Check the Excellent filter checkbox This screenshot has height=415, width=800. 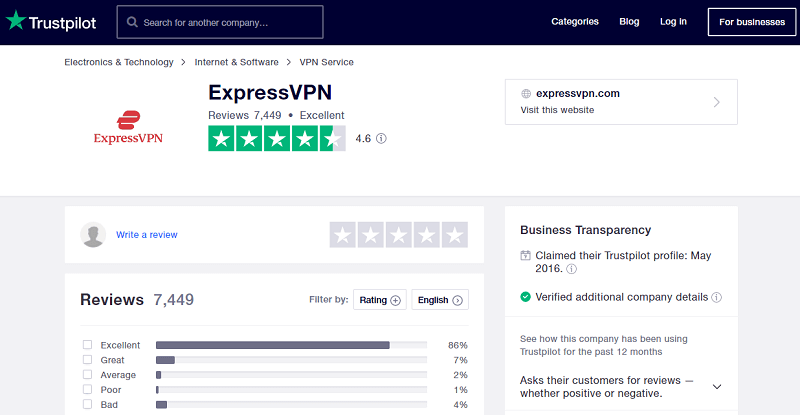point(88,345)
